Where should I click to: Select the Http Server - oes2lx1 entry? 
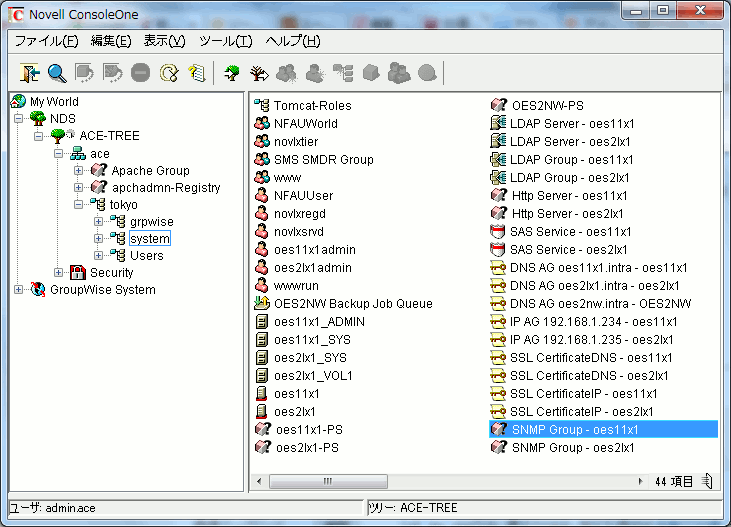point(567,214)
